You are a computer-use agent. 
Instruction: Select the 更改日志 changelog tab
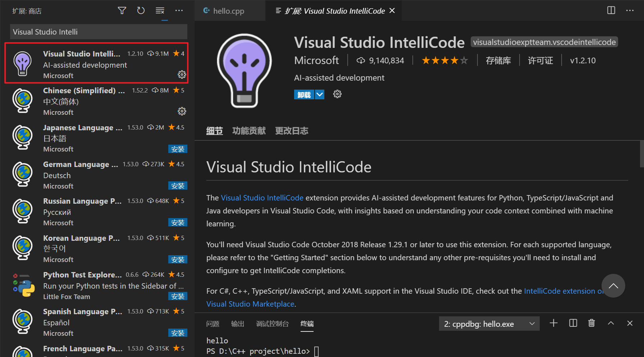[292, 131]
